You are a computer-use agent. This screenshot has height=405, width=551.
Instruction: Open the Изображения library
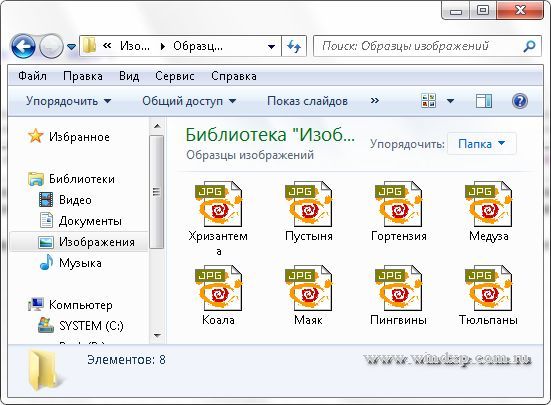[97, 242]
